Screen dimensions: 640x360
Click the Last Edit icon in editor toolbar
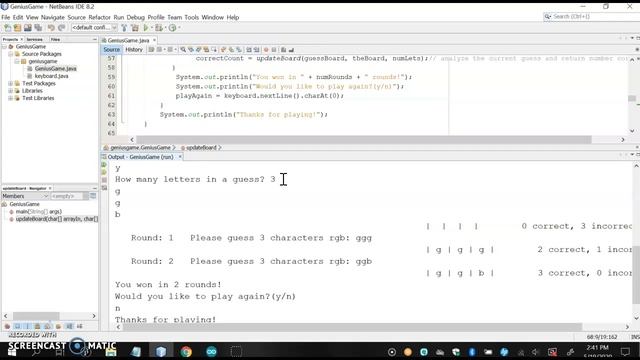coord(151,50)
